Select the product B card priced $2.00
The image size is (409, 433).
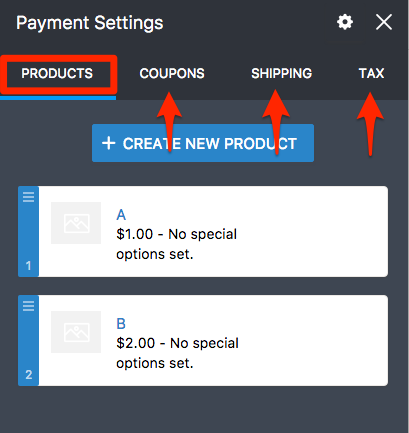pyautogui.click(x=203, y=341)
